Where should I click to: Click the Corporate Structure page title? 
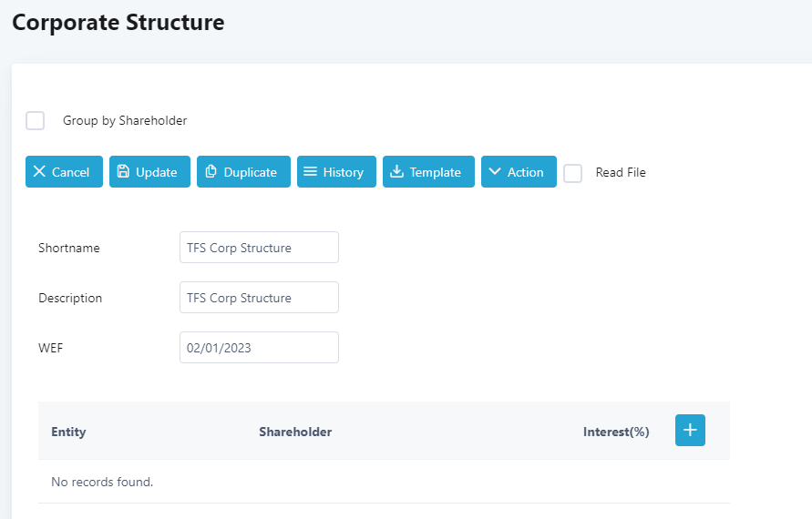118,22
